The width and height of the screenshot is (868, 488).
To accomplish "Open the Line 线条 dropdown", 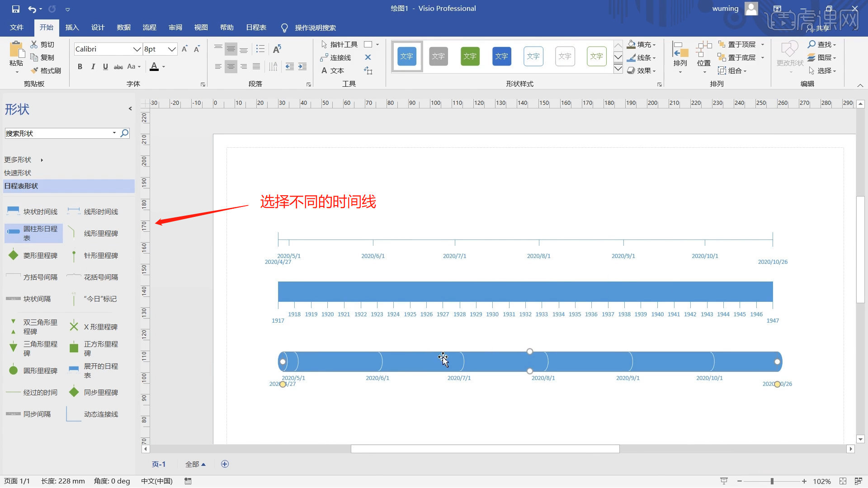I will tap(641, 57).
